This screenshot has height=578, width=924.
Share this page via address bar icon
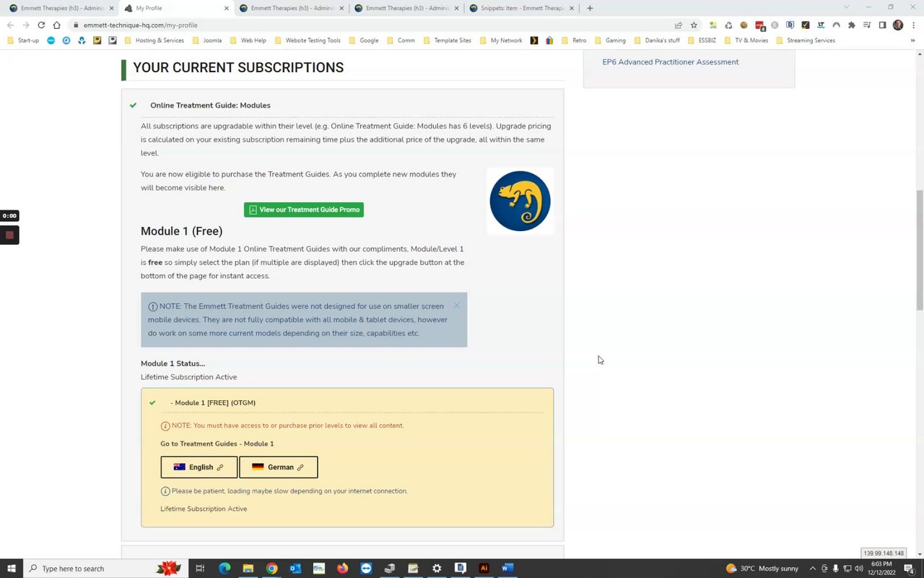coord(679,25)
